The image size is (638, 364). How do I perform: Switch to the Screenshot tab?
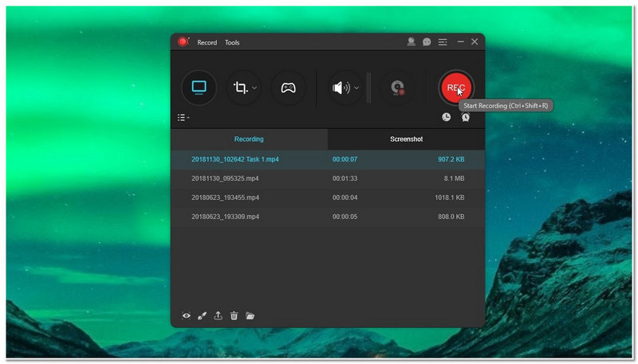pyautogui.click(x=406, y=139)
